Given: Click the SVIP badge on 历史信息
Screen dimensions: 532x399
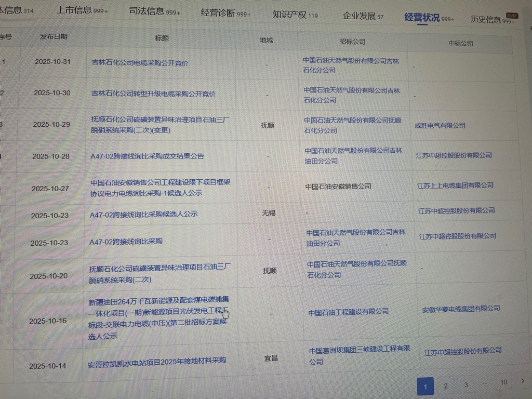Looking at the screenshot, I should (x=512, y=16).
